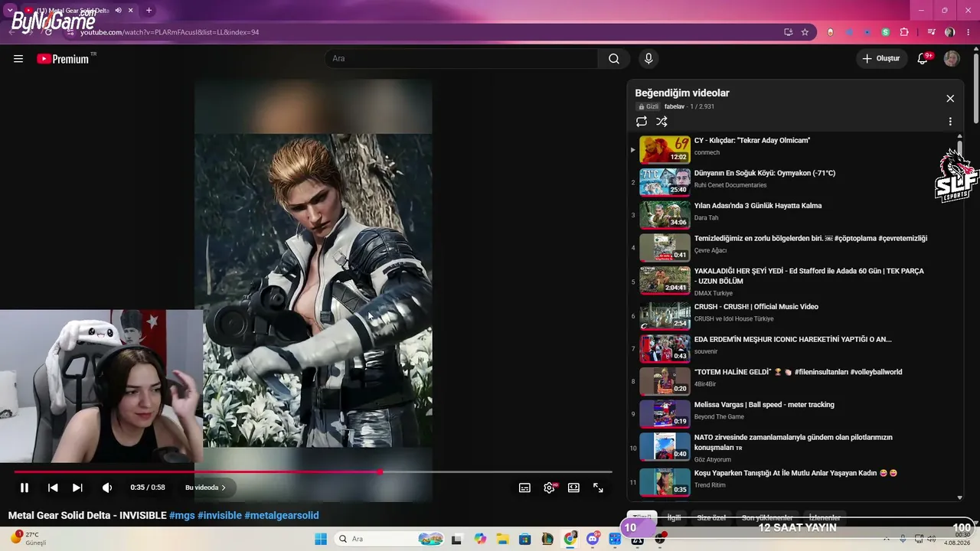Open the Copilot taskbar icon
Viewport: 980px width, 551px height.
point(480,539)
